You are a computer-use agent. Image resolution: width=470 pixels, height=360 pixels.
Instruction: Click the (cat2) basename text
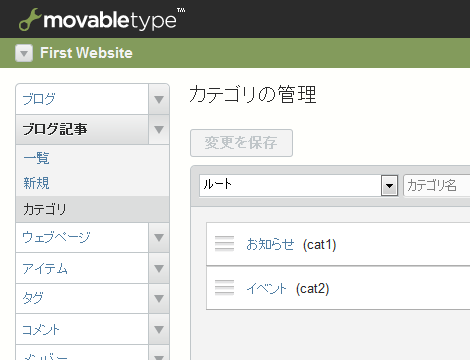[x=313, y=289]
